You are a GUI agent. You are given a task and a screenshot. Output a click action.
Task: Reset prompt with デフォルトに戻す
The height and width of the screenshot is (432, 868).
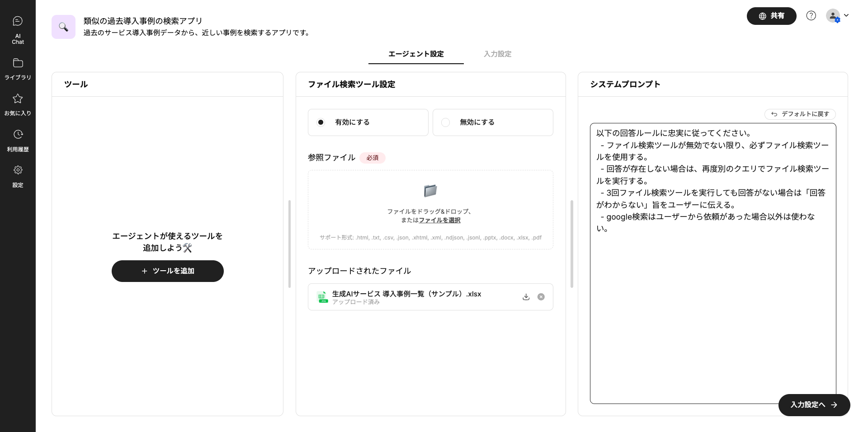coord(800,114)
